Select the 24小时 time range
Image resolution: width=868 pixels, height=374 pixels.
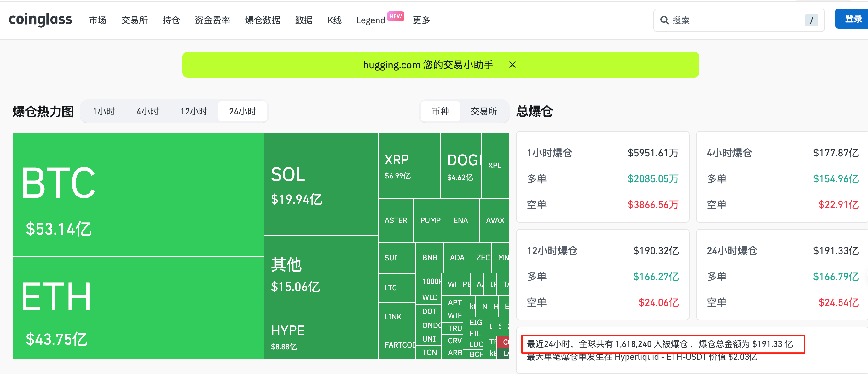(x=242, y=111)
